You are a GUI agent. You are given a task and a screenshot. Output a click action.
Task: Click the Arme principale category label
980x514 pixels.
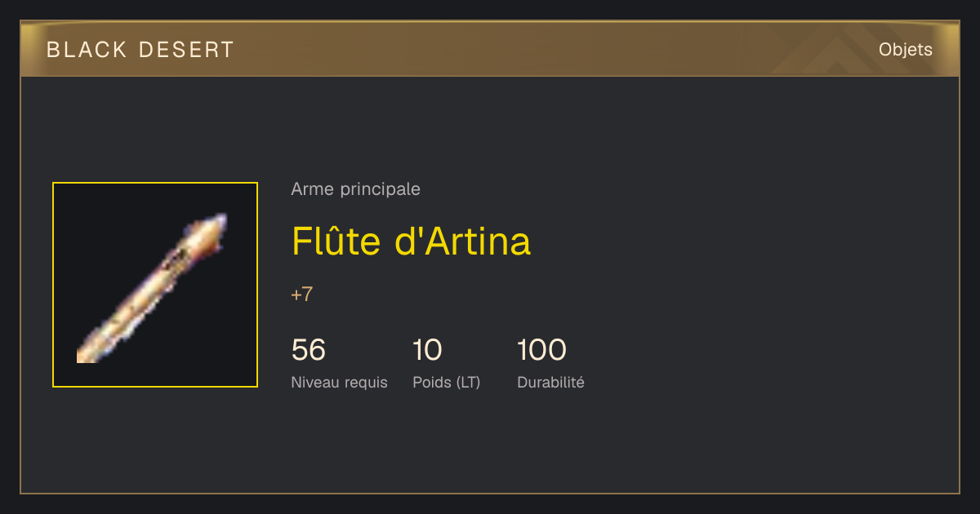pos(355,189)
